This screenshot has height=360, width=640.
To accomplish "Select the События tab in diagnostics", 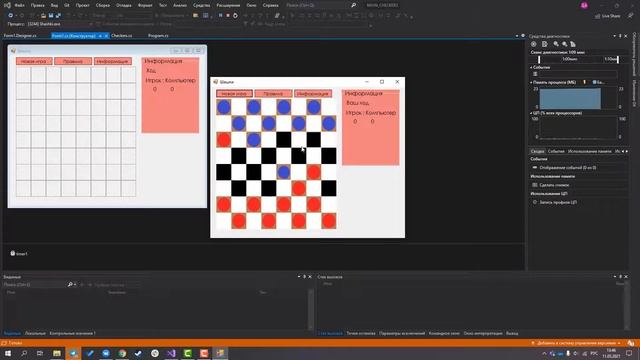I will click(556, 151).
